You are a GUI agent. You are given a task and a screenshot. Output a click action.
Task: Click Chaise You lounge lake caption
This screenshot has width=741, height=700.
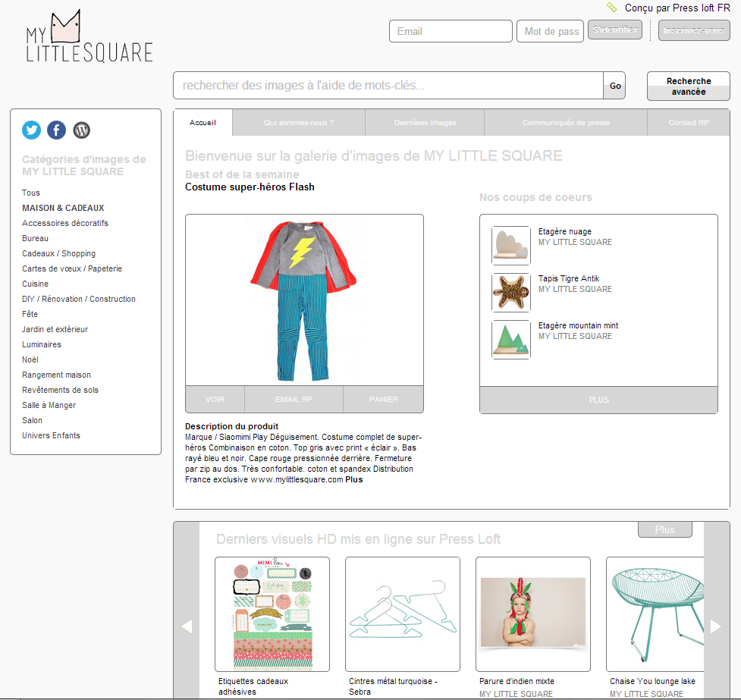pos(652,681)
